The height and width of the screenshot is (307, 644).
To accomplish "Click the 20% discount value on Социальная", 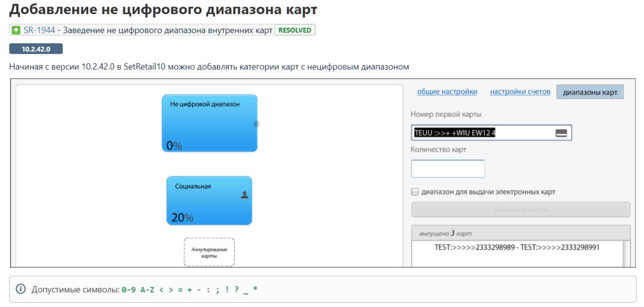I will [x=182, y=217].
